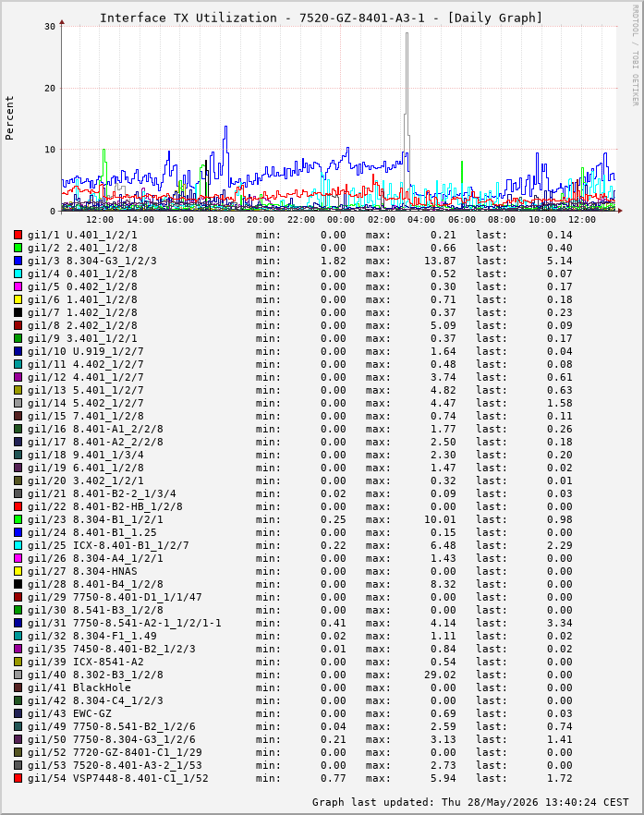
Task: Select legend label gi1/26 8.304-A4_1/2/1
Action: pos(95,558)
